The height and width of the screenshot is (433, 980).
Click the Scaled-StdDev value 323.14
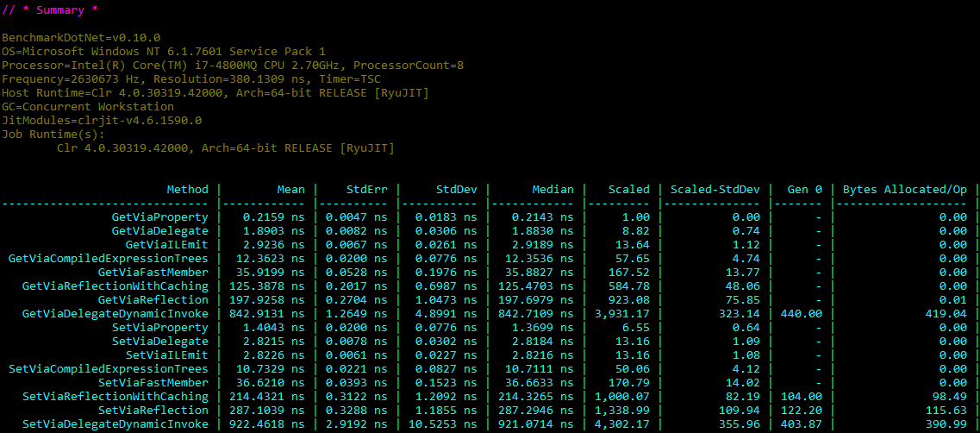click(740, 313)
